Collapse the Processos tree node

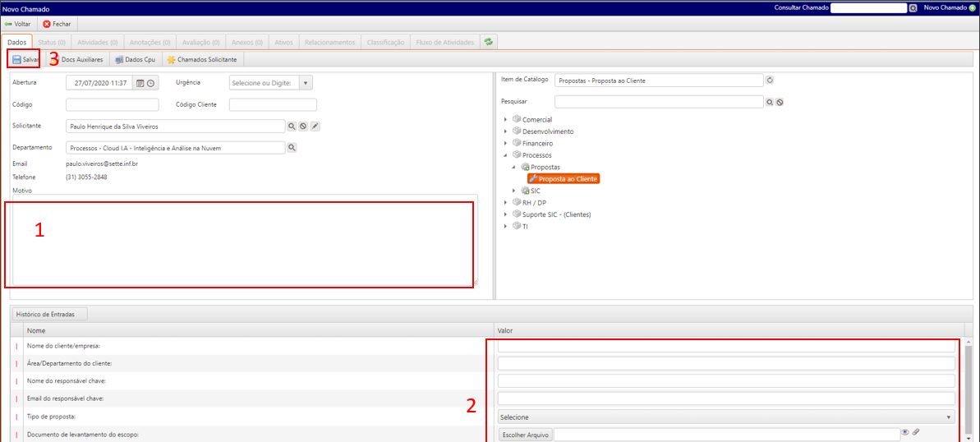coord(506,155)
